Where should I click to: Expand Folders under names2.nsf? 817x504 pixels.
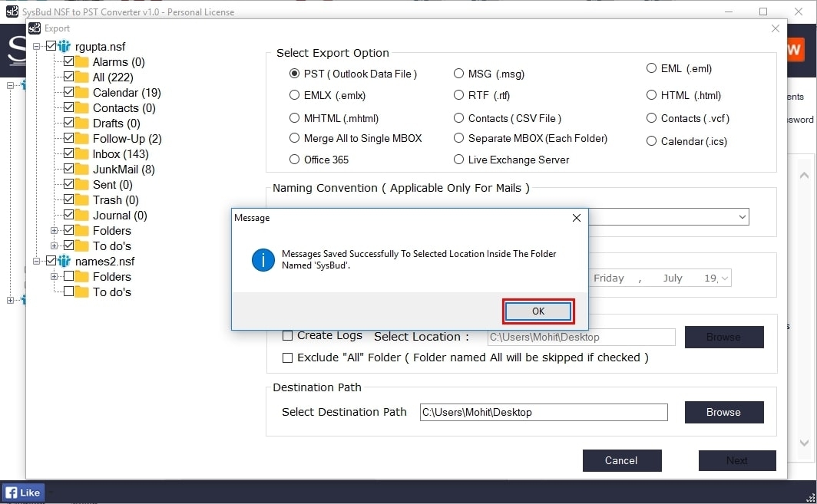coord(54,276)
